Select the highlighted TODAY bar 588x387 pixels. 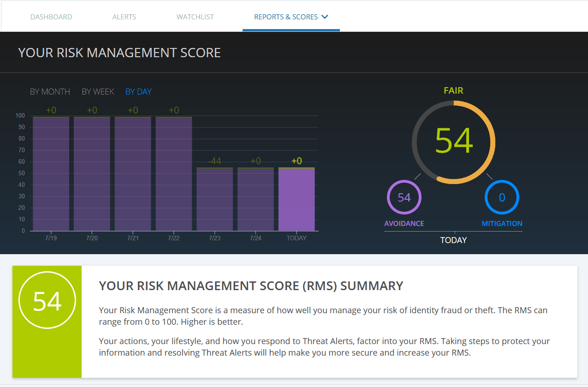(297, 199)
